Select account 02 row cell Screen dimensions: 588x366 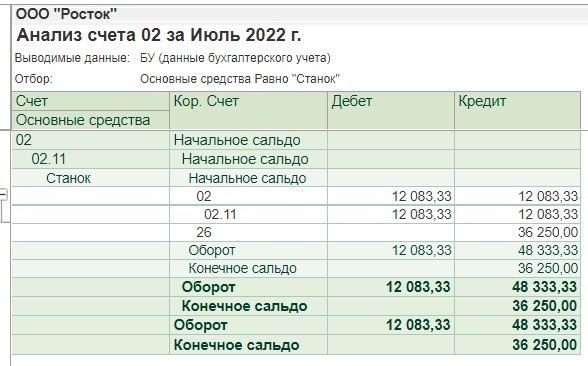91,140
